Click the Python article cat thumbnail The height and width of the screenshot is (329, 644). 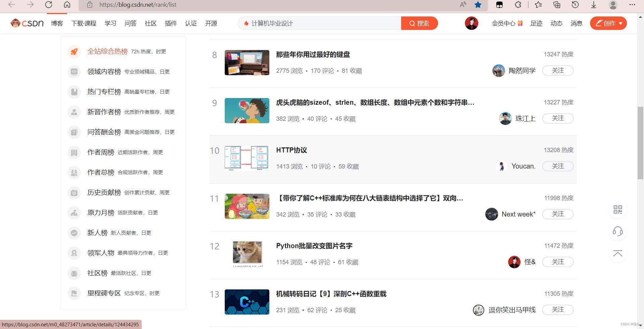[247, 253]
